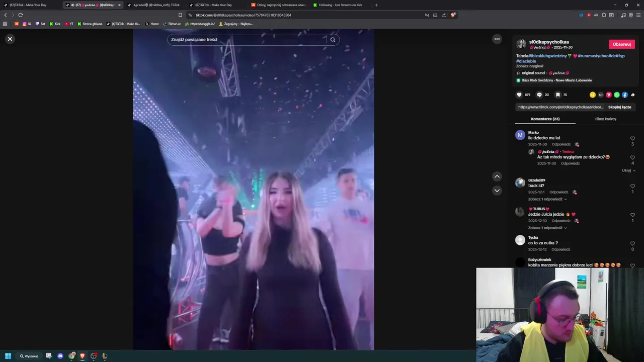The width and height of the screenshot is (644, 362).
Task: Switch to Komentarze (23) tab
Action: 545,119
